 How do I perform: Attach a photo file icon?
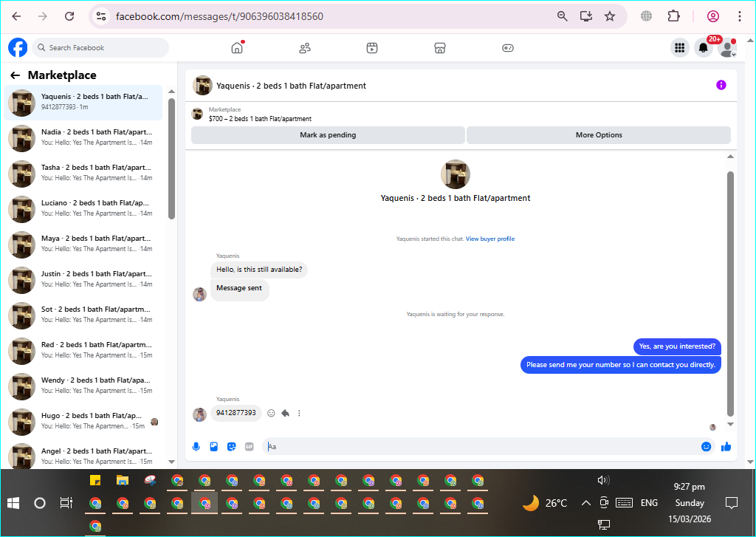(213, 447)
